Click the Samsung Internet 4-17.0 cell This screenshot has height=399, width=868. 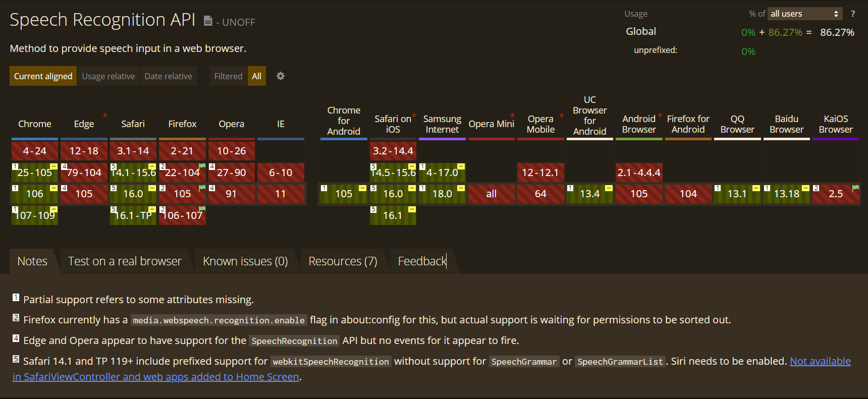(x=442, y=173)
